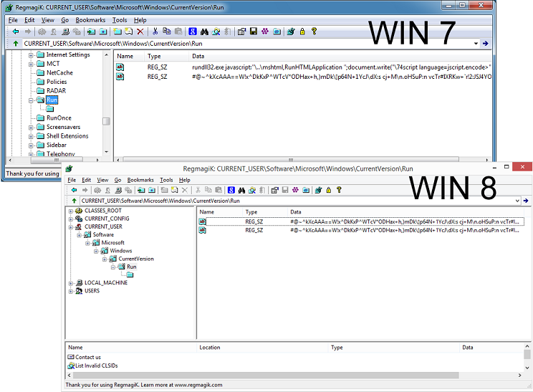Click the red Delete X in Win 7 toolbar
Screen dimensions: 533x392
pyautogui.click(x=140, y=32)
